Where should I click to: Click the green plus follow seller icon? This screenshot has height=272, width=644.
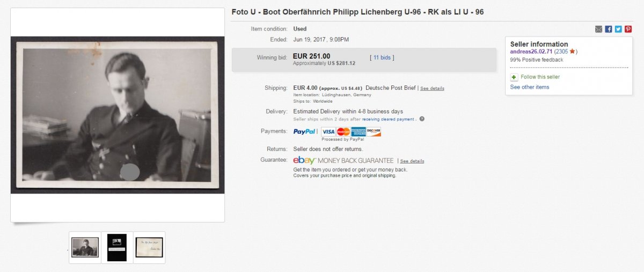click(x=514, y=77)
